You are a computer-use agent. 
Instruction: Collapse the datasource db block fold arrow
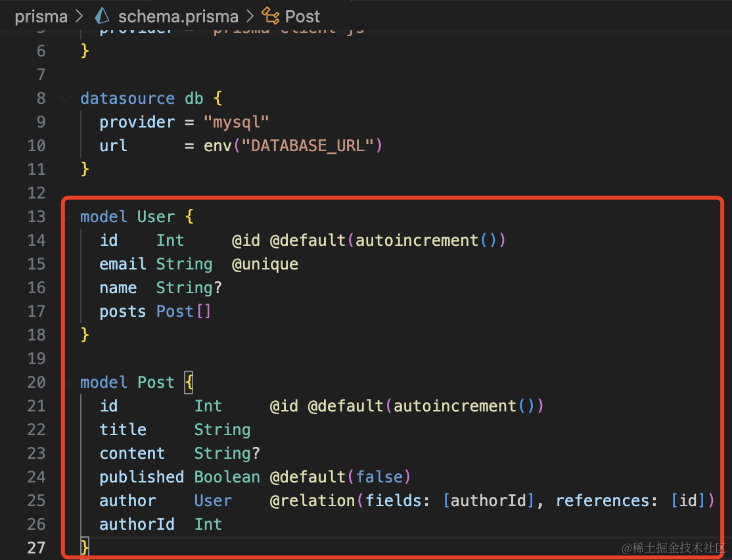coord(66,99)
